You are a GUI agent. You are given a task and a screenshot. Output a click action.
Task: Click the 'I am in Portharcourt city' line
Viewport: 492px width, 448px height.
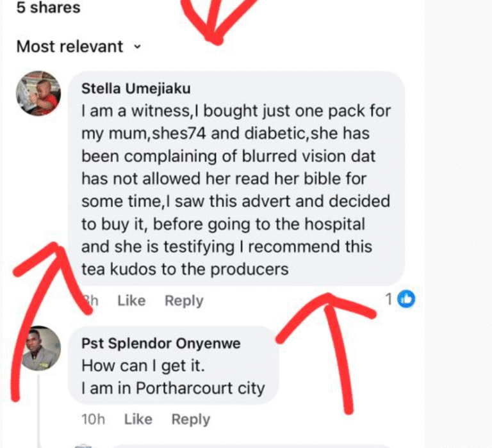tap(173, 388)
